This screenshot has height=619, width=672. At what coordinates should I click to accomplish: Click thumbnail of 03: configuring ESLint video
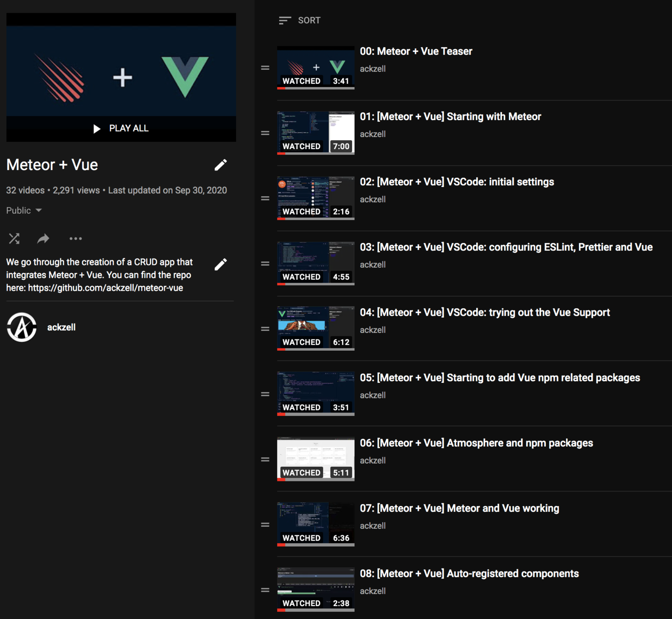click(x=316, y=263)
